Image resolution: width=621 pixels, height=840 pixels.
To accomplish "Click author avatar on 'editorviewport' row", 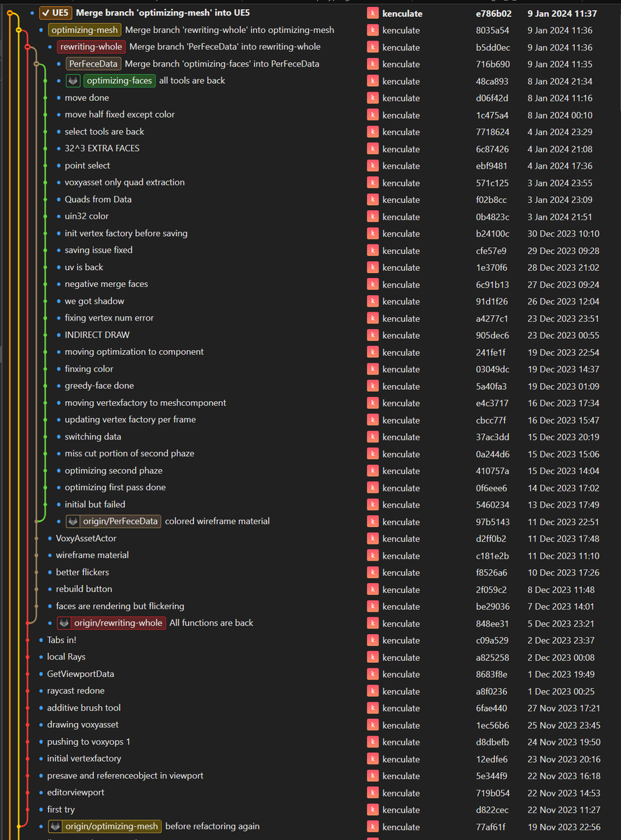I will click(372, 793).
